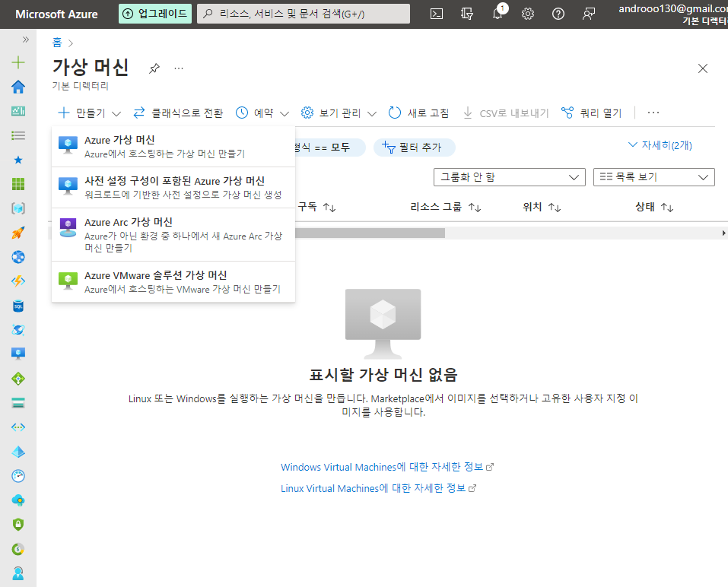Open Storage accounts icon in the sidebar
Viewport: 728px width, 587px height.
[18, 403]
